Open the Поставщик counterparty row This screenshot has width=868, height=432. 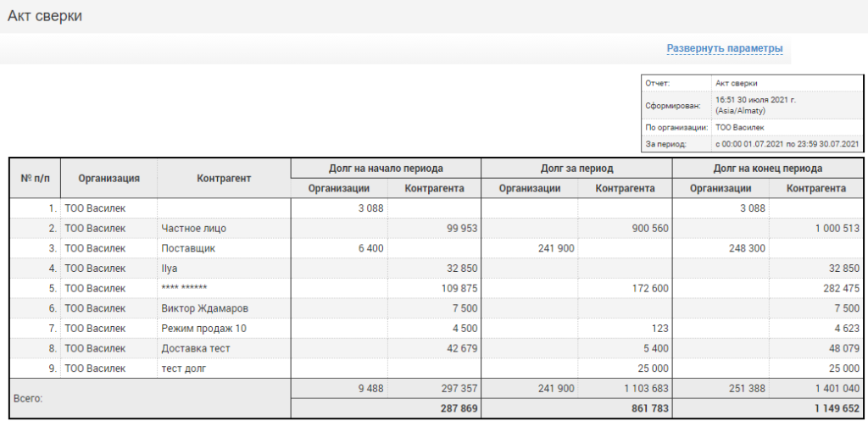click(188, 248)
